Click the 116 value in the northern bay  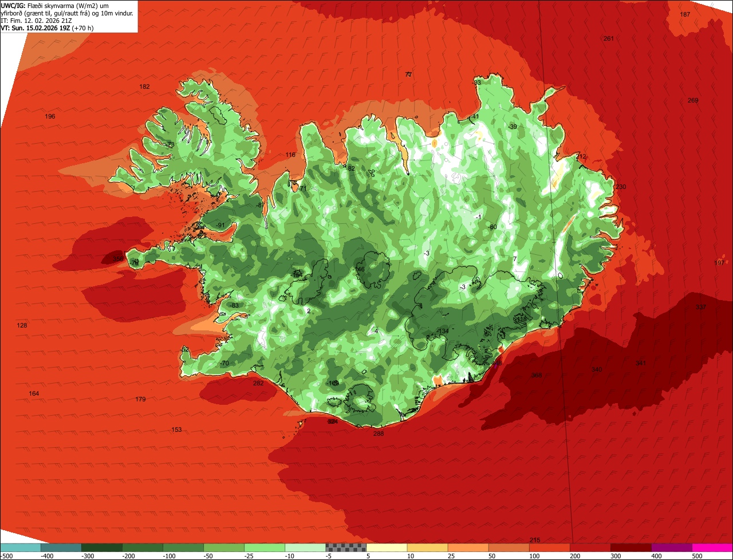(290, 155)
